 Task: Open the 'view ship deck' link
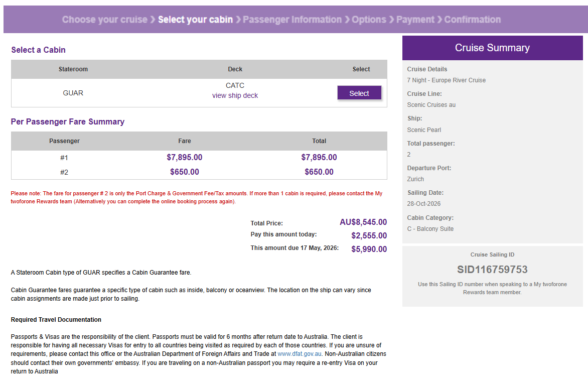point(235,95)
